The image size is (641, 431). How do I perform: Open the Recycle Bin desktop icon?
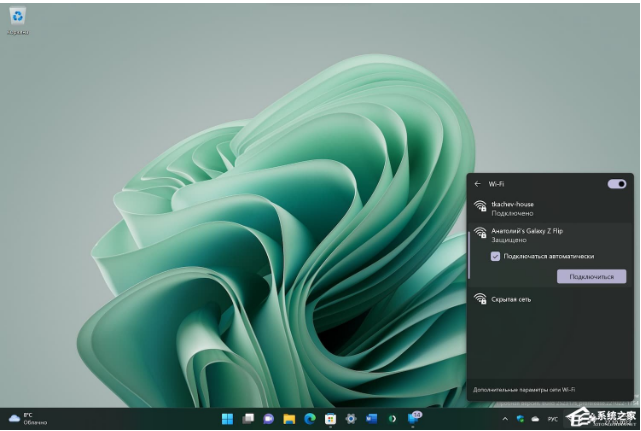point(18,18)
